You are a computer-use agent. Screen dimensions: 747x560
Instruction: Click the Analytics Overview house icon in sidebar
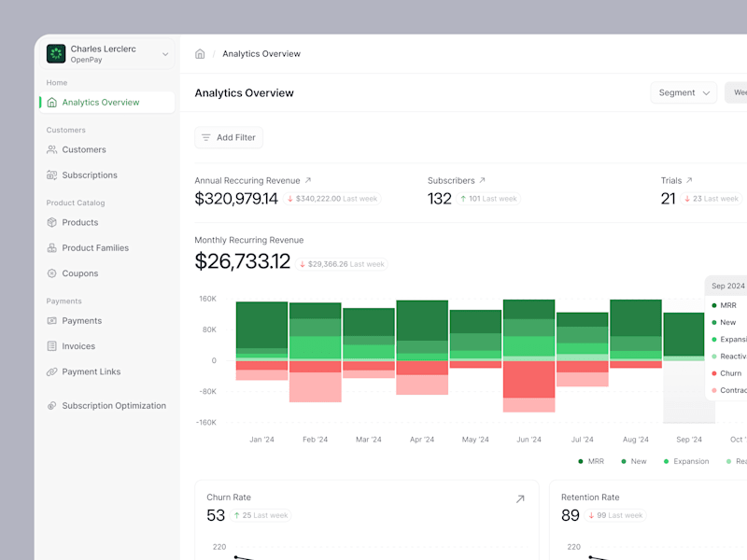click(52, 103)
